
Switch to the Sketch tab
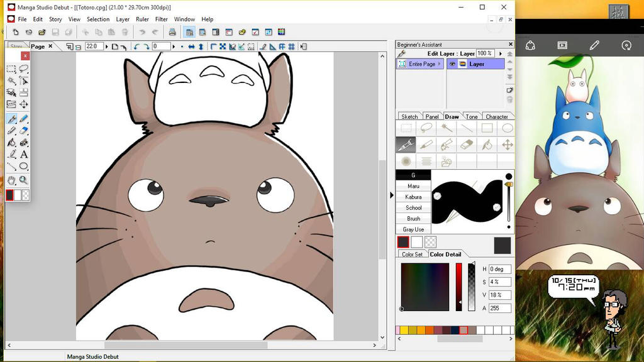(409, 116)
